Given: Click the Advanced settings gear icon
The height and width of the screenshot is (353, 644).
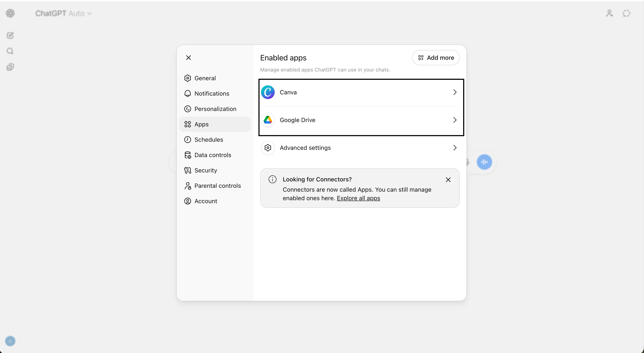Looking at the screenshot, I should pyautogui.click(x=268, y=148).
